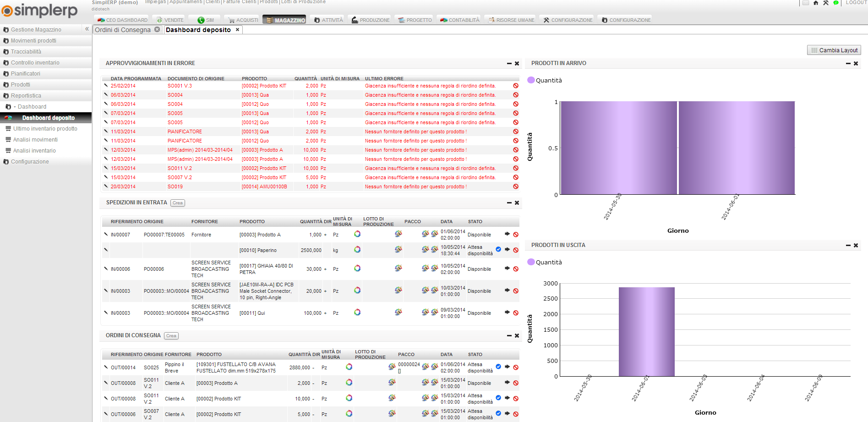Minimize the Ordini di Consegna panel
This screenshot has height=422, width=868.
click(x=509, y=336)
